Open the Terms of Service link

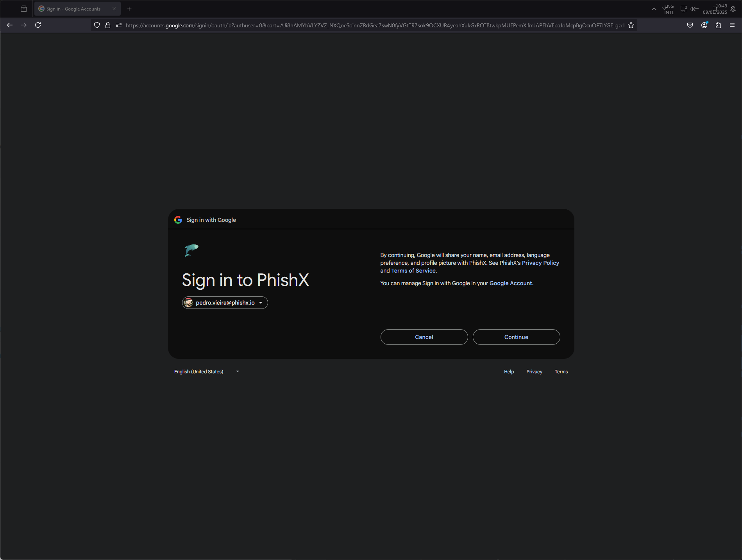point(413,271)
